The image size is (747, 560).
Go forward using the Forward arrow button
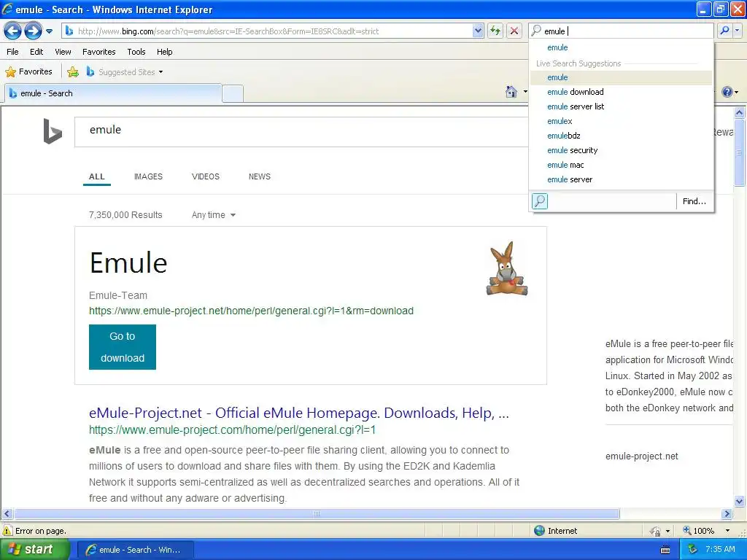click(33, 31)
